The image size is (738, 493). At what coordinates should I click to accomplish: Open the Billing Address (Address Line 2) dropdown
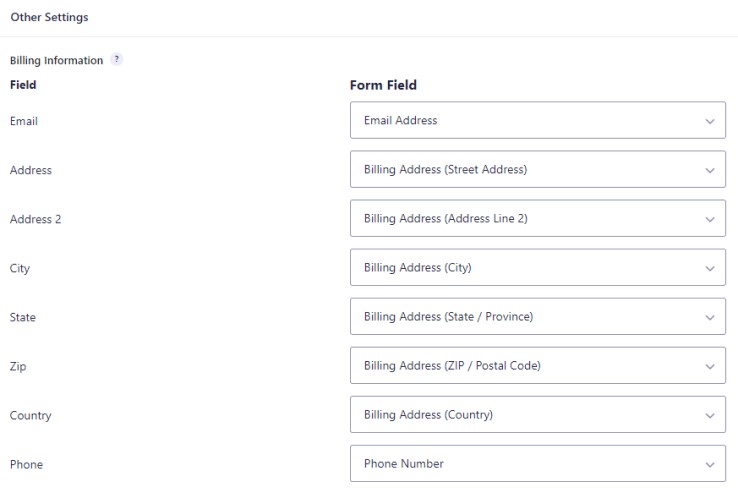537,218
